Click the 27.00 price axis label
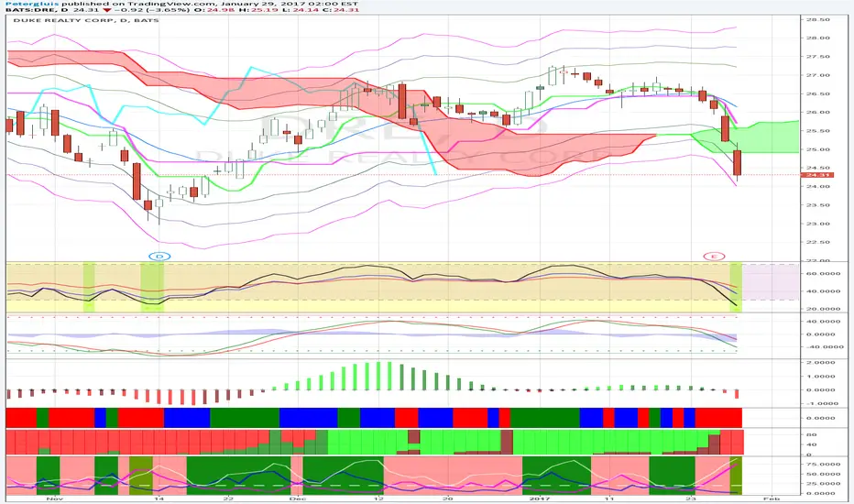This screenshot has height=504, width=854. (818, 75)
